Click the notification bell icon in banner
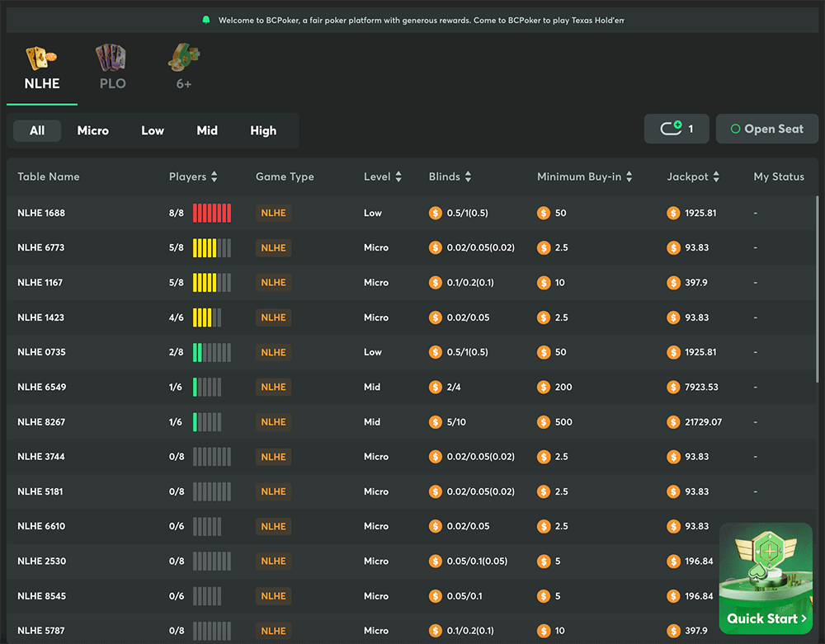 pyautogui.click(x=206, y=20)
